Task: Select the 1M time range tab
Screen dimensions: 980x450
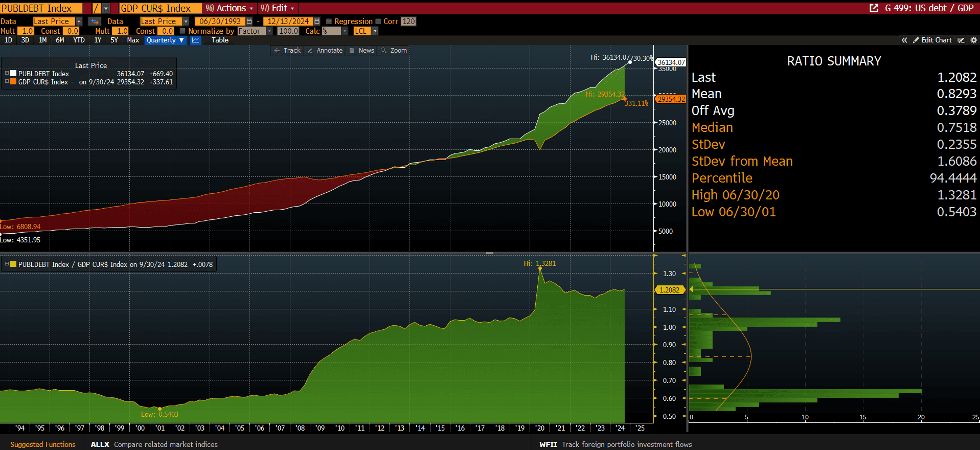Action: [x=43, y=40]
